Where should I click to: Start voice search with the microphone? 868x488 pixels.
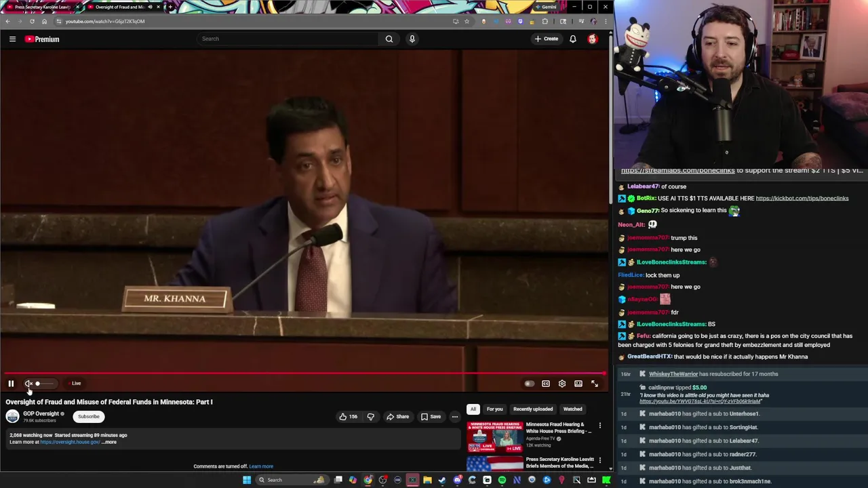(412, 39)
